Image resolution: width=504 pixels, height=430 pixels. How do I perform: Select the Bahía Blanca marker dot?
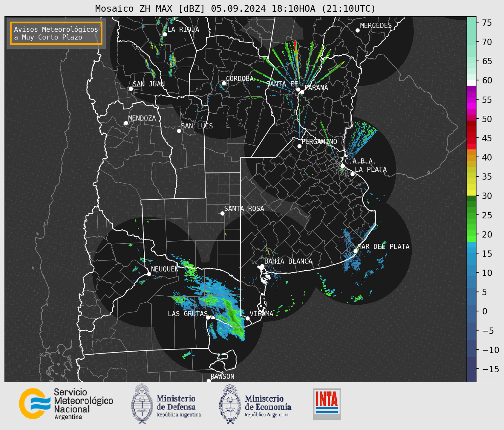point(262,266)
